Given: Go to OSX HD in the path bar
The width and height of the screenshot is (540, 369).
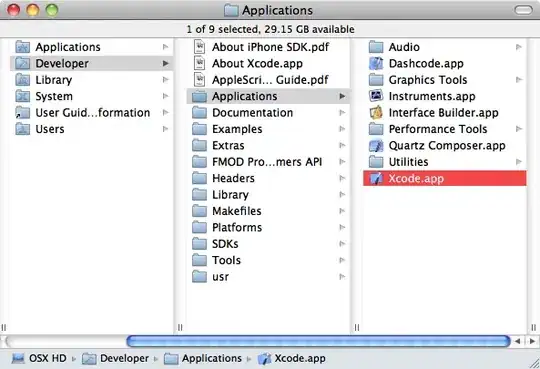Looking at the screenshot, I should pyautogui.click(x=39, y=358).
